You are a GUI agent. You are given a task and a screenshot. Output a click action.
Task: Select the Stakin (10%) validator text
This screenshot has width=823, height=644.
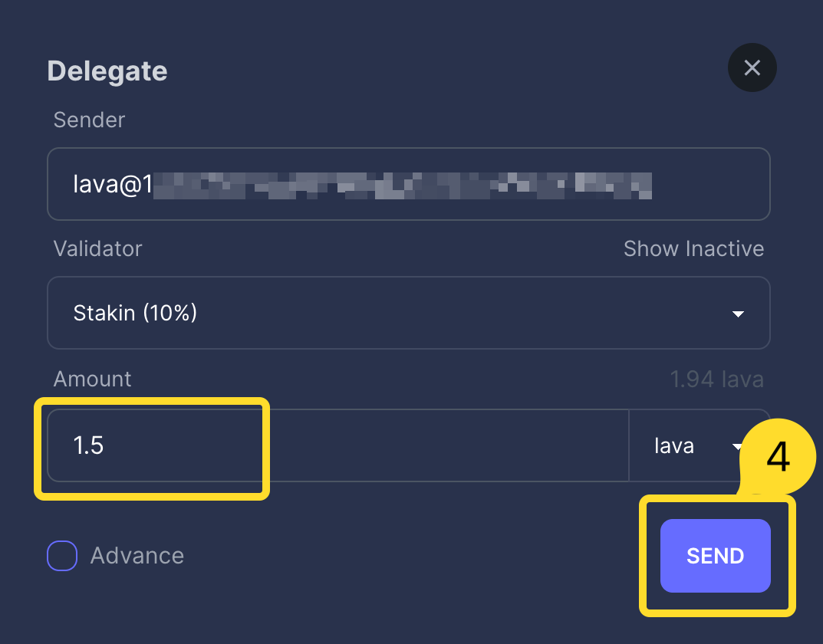(x=135, y=313)
